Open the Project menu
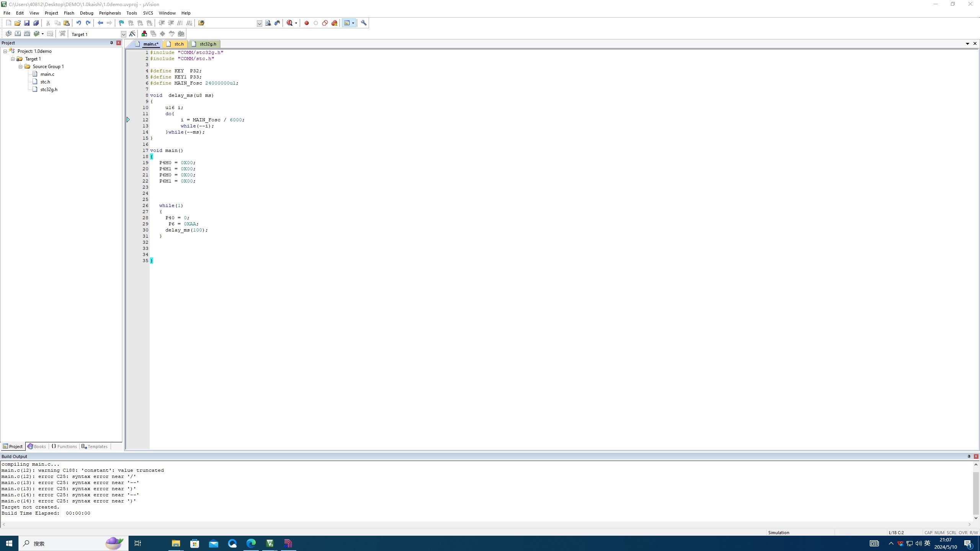Screen dimensions: 980x551 coord(51,13)
